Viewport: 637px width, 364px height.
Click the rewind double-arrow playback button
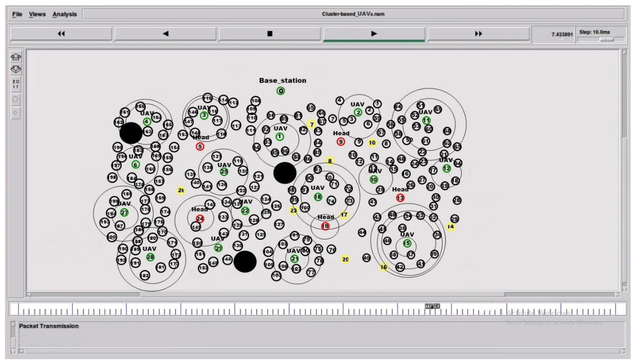pyautogui.click(x=61, y=34)
